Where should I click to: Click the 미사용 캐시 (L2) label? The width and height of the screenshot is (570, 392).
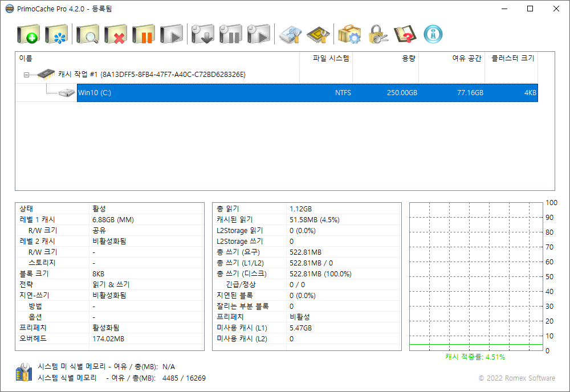pyautogui.click(x=242, y=339)
